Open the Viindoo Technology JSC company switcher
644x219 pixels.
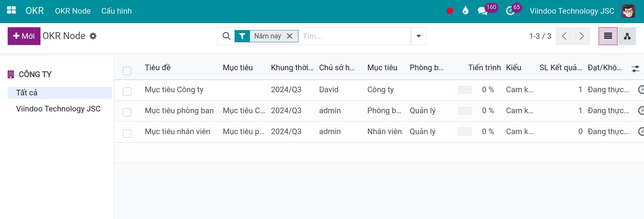point(572,11)
